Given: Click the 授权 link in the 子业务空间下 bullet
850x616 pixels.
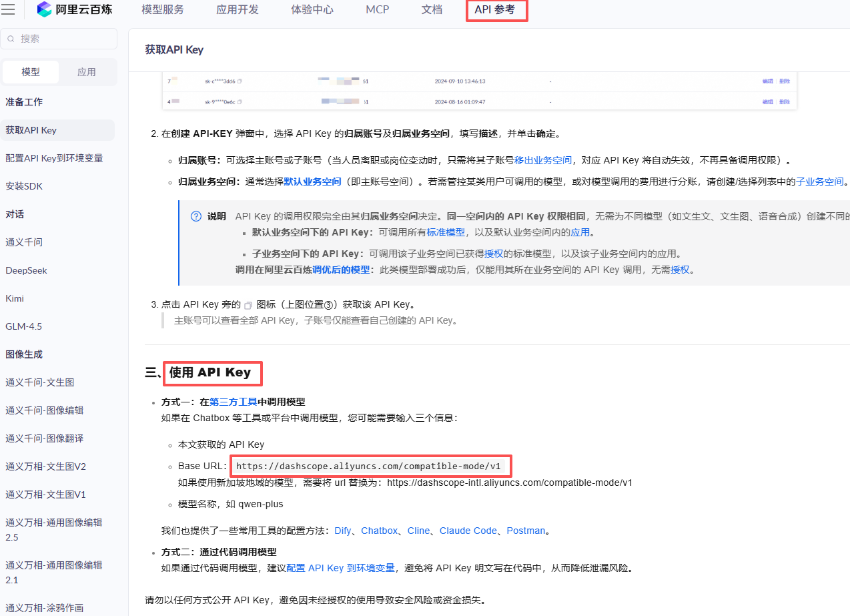Looking at the screenshot, I should click(494, 254).
